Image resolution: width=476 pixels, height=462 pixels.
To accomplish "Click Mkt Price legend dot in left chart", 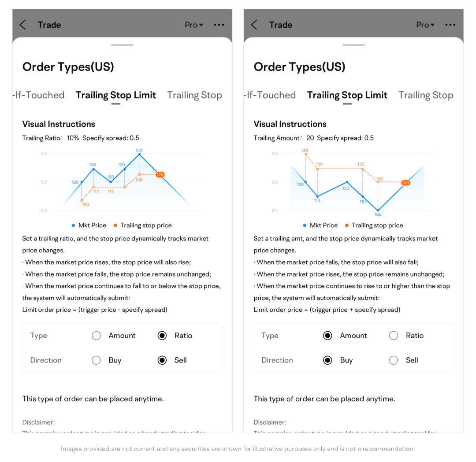I will [73, 225].
